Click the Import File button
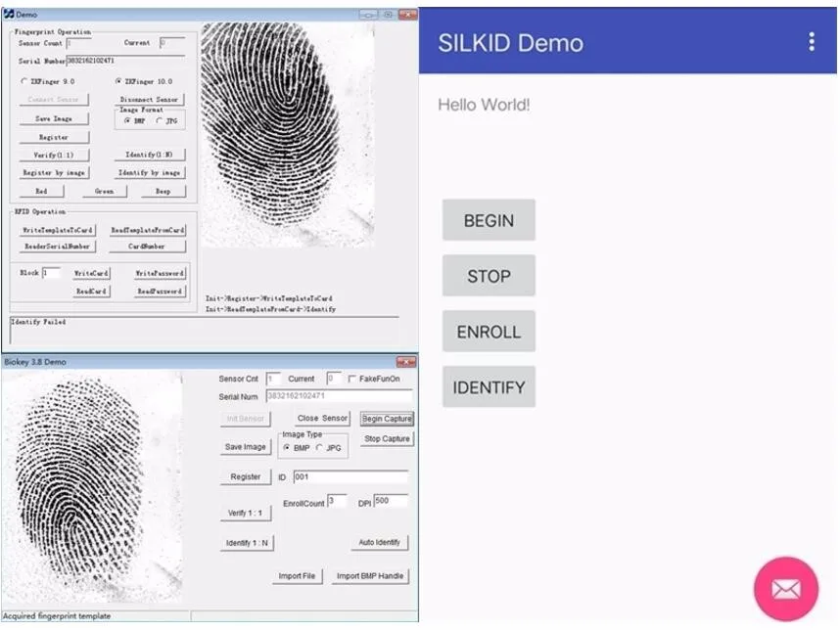The image size is (840, 630). (297, 576)
